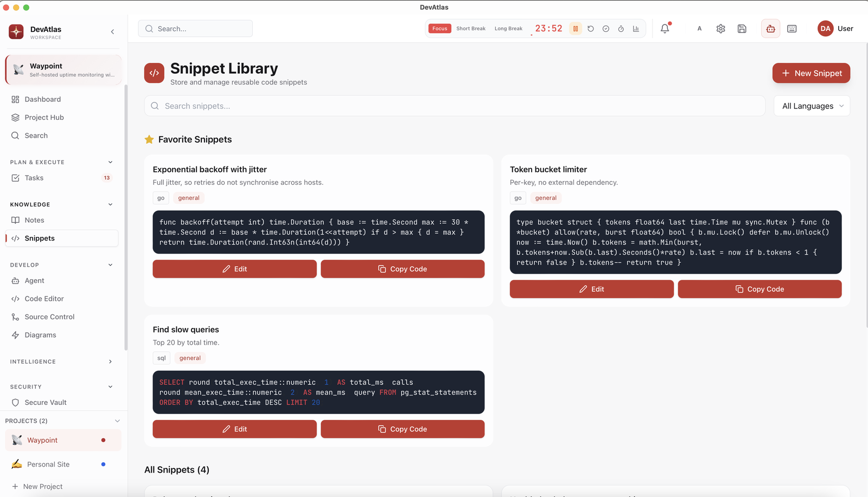Copy code of Find slow queries
This screenshot has height=497, width=868.
click(x=403, y=429)
